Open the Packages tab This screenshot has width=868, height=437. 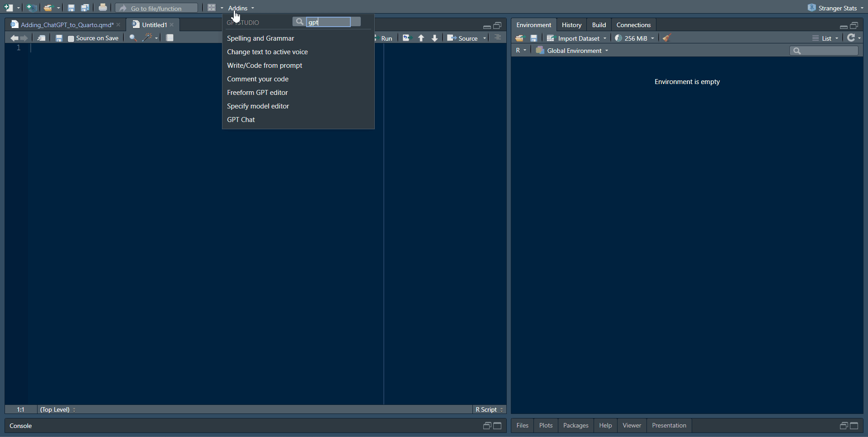(x=576, y=425)
